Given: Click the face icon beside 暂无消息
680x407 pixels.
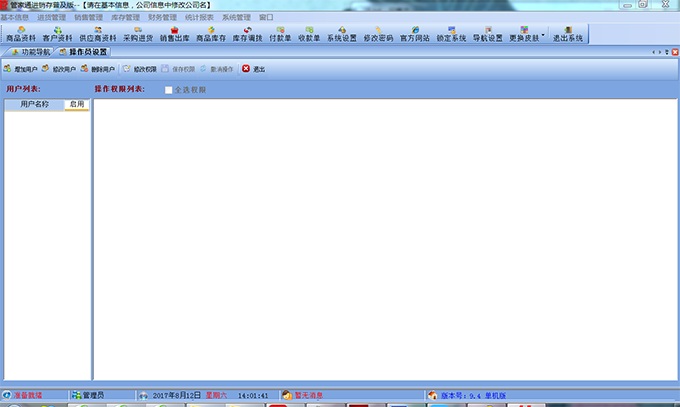Looking at the screenshot, I should coord(287,395).
